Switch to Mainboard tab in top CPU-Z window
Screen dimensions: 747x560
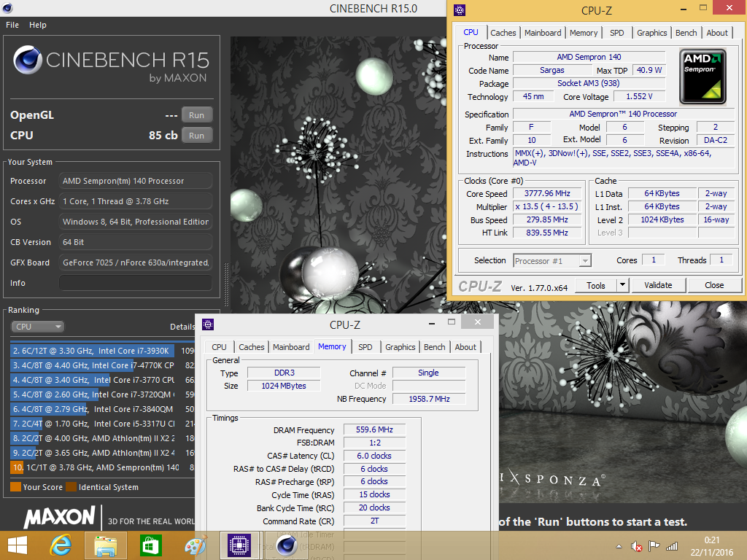pos(543,33)
